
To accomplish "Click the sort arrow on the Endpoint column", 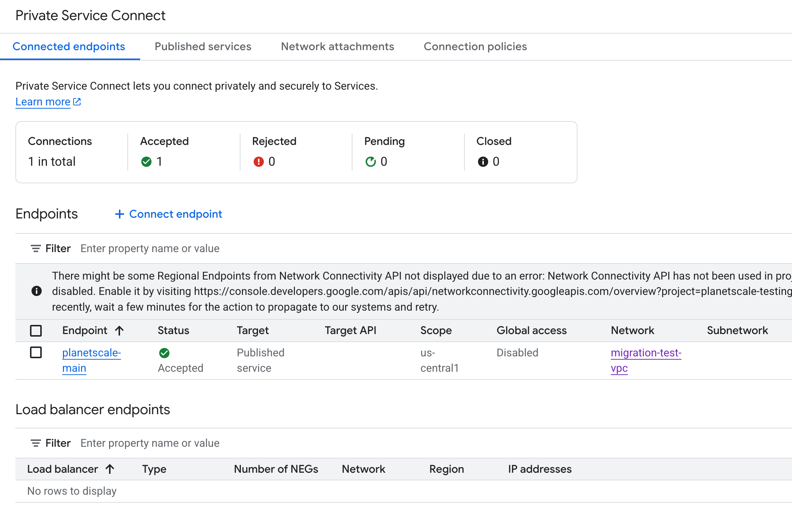I will click(x=119, y=330).
